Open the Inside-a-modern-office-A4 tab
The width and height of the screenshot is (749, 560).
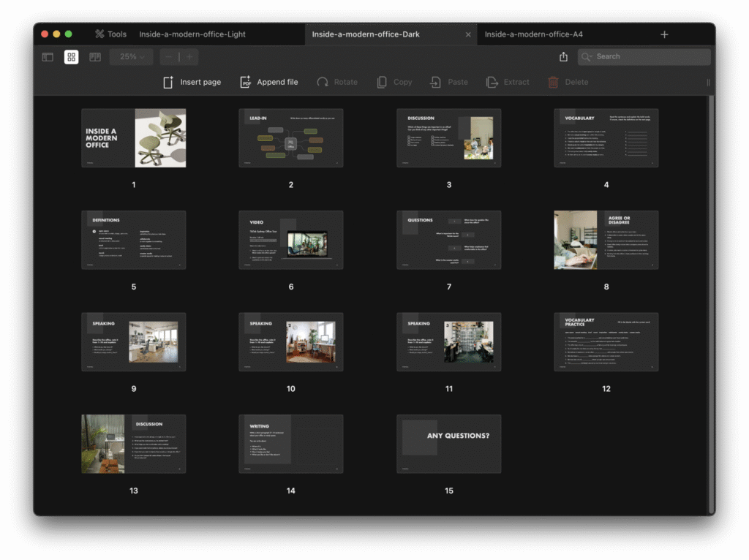click(533, 34)
